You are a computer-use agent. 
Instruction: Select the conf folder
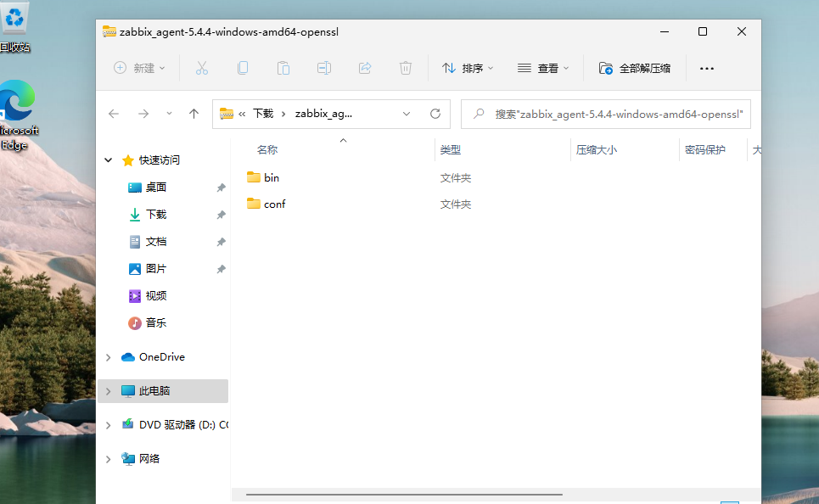pyautogui.click(x=266, y=204)
